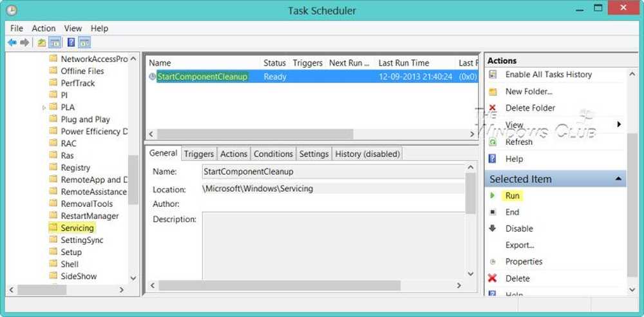Sort tasks by Status column header
The height and width of the screenshot is (317, 644).
click(275, 63)
